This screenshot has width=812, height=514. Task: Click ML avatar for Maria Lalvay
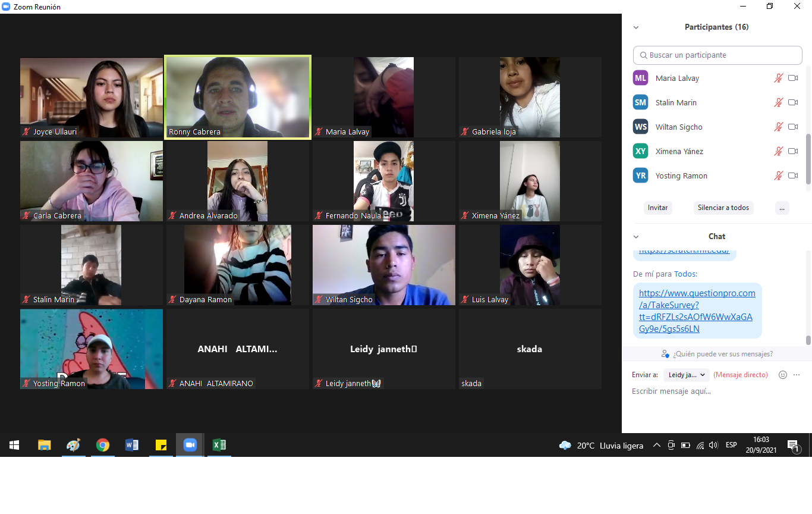click(x=640, y=78)
